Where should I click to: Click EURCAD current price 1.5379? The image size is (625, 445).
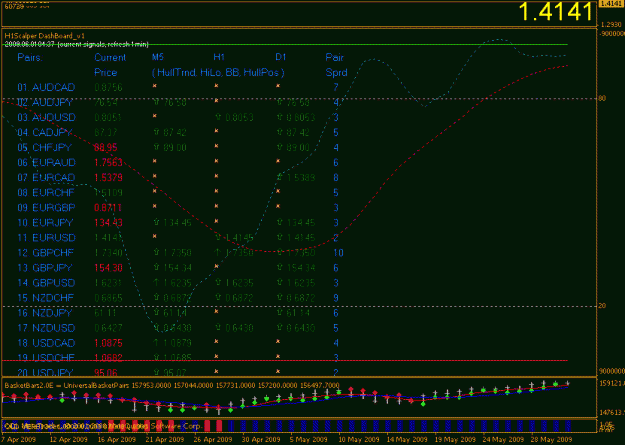[108, 177]
